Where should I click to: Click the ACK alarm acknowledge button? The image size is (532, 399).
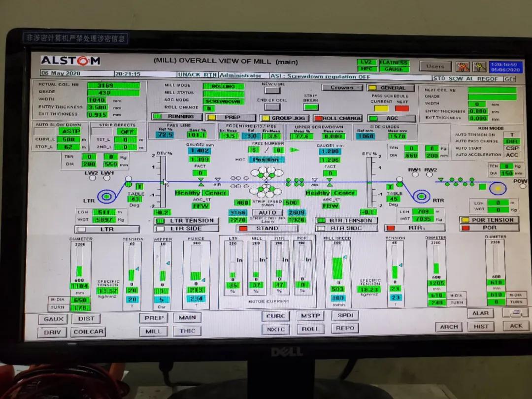pos(516,326)
